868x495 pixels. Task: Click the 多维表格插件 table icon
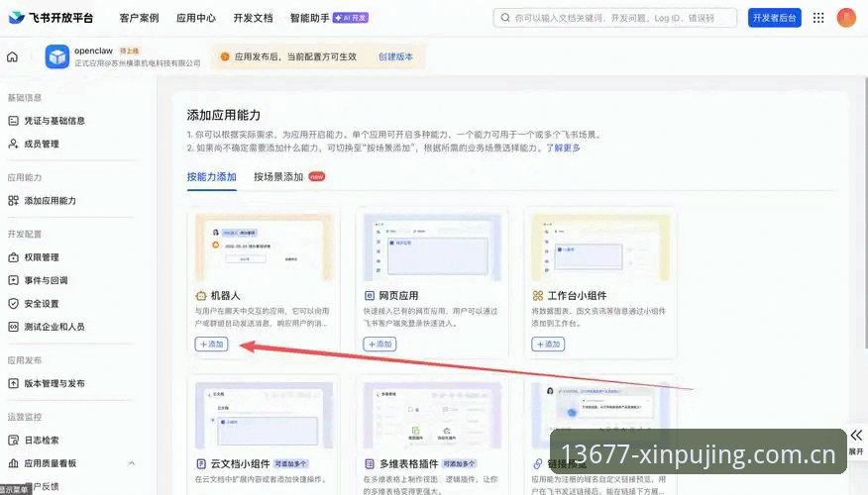(x=370, y=463)
